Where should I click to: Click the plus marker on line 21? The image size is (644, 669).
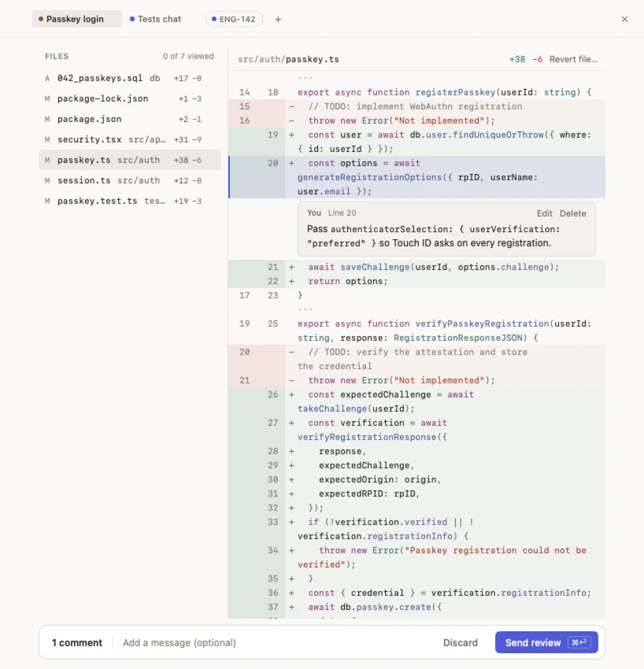tap(291, 267)
